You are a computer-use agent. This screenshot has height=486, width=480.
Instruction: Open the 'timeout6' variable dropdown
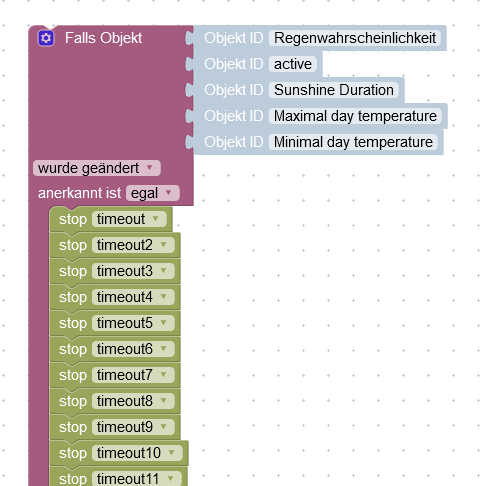click(133, 349)
